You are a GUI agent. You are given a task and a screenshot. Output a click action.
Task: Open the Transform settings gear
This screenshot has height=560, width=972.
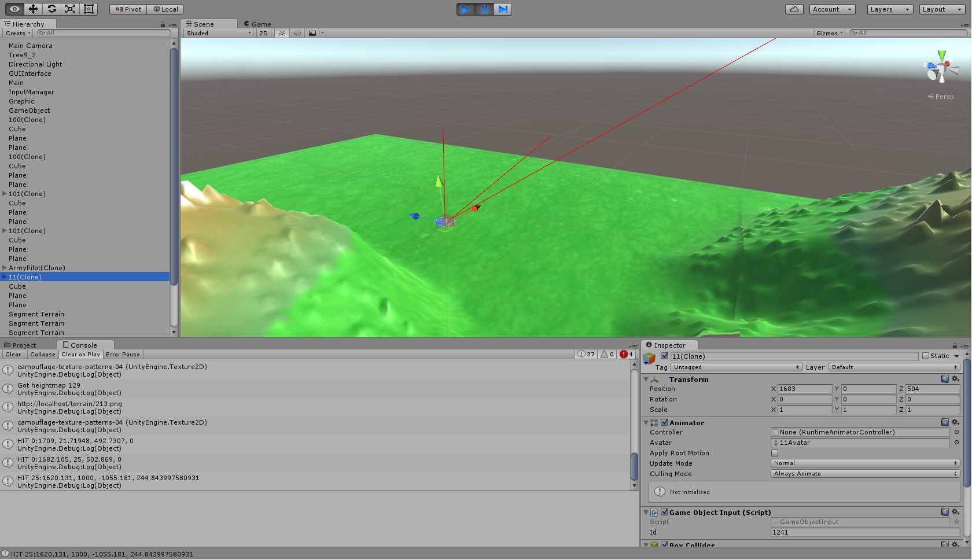coord(955,379)
